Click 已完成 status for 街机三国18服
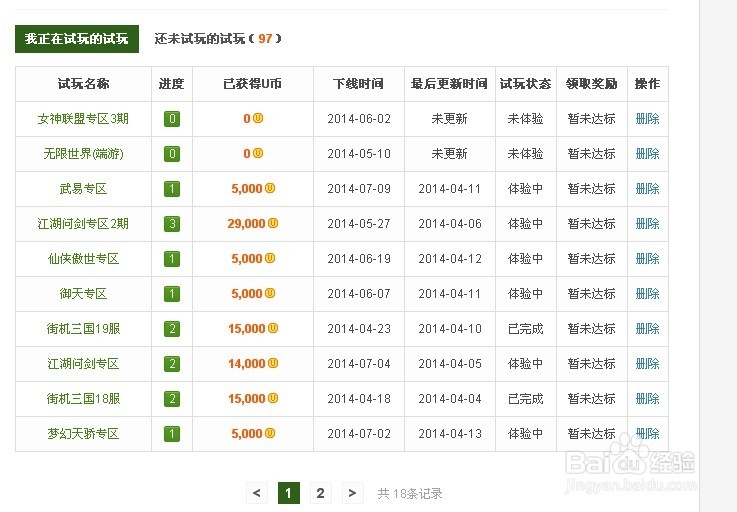The image size is (737, 512). [525, 399]
